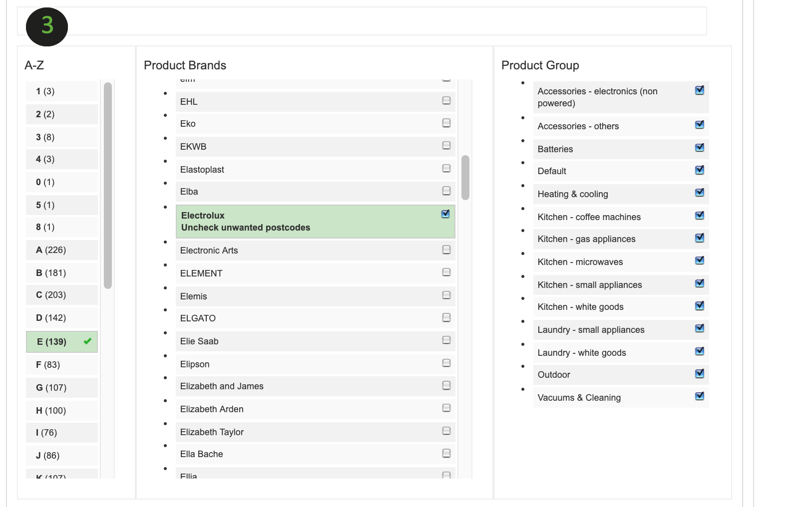Select the highlighted E (139) entry
This screenshot has height=507, width=812.
62,342
